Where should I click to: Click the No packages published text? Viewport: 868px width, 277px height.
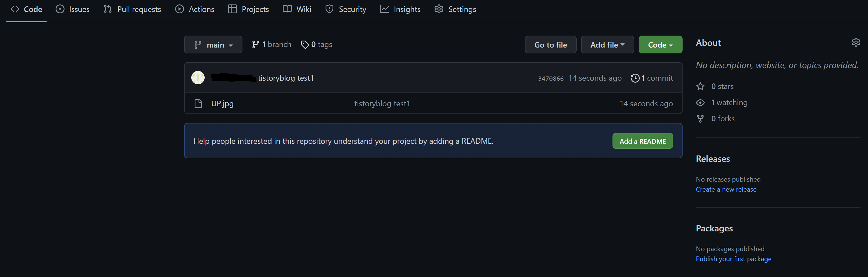click(x=730, y=249)
